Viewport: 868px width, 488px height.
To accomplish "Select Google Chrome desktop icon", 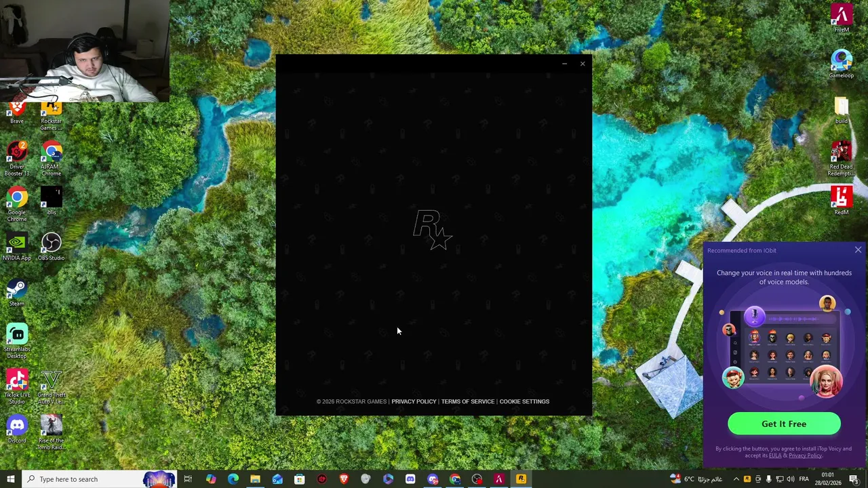I will 17,204.
